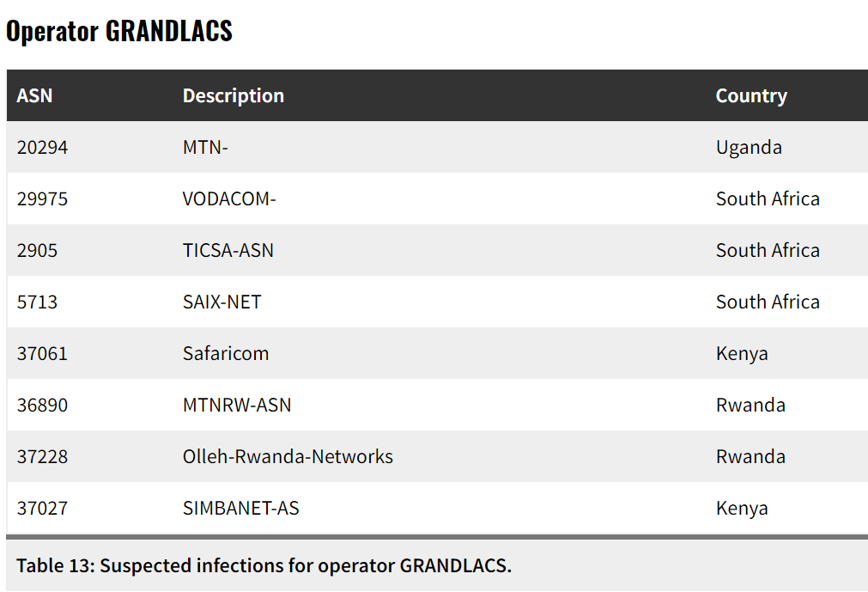This screenshot has width=868, height=592.
Task: Click the Country column header
Action: coord(750,95)
